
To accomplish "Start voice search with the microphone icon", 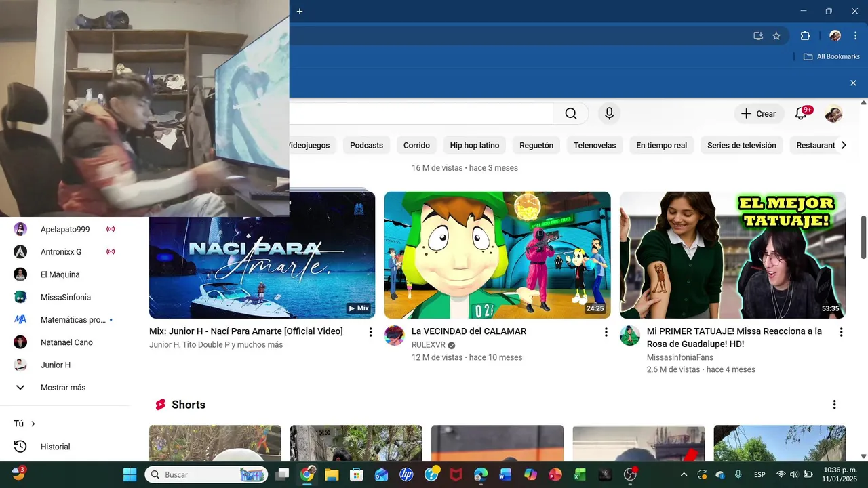I will tap(609, 114).
